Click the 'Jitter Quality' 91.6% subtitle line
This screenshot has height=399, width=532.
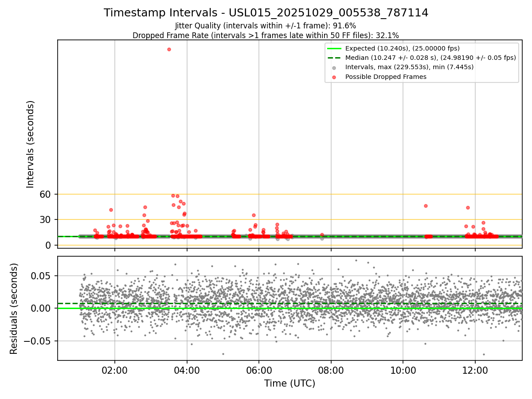pyautogui.click(x=266, y=26)
